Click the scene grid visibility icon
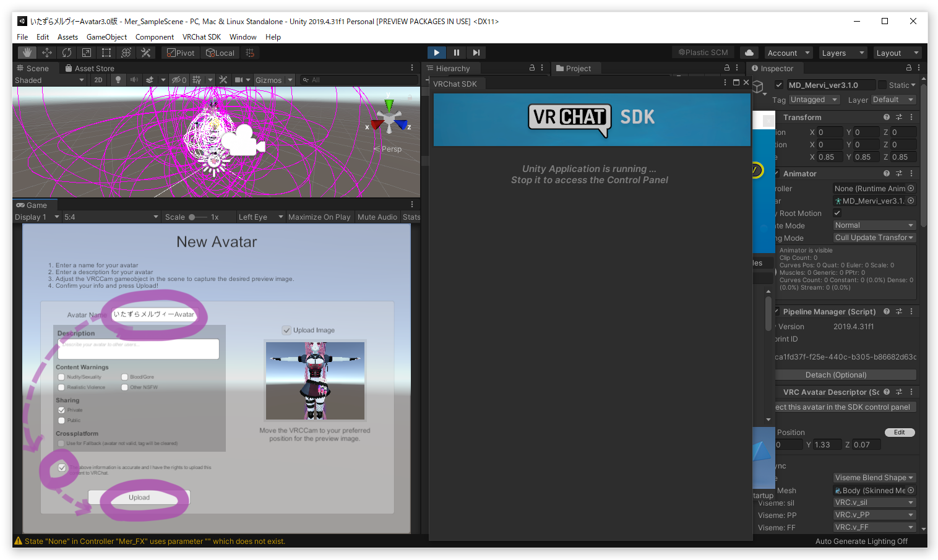The width and height of the screenshot is (938, 560). point(197,80)
